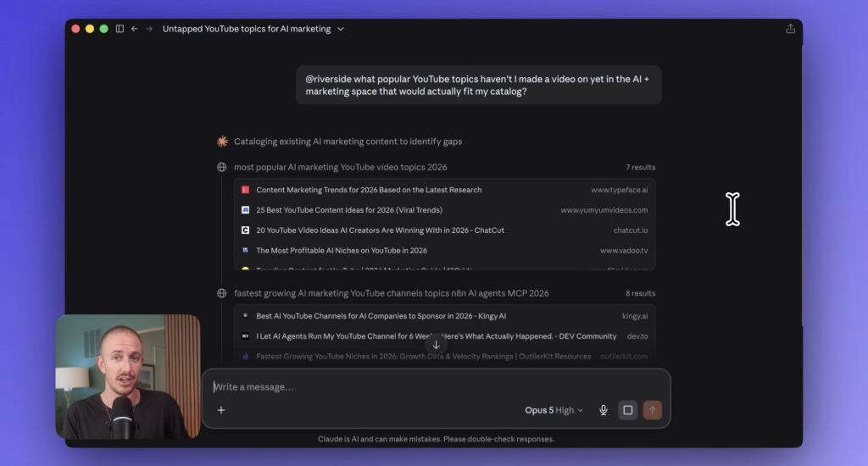This screenshot has height=466, width=868.
Task: Toggle the sidebar panel icon
Action: click(120, 29)
